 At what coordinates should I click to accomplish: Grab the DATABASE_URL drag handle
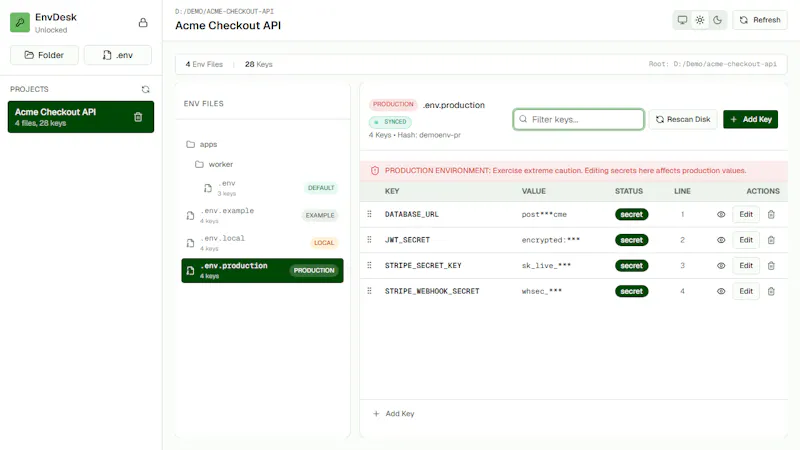pos(369,214)
